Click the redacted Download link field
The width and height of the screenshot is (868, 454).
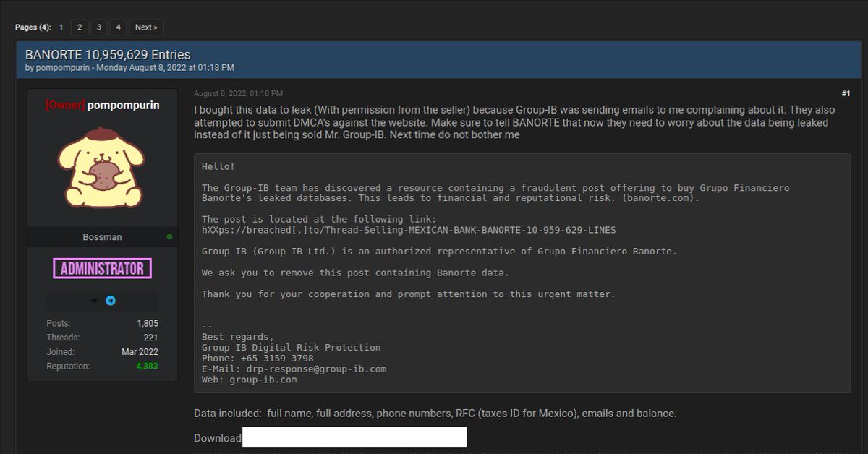click(354, 437)
